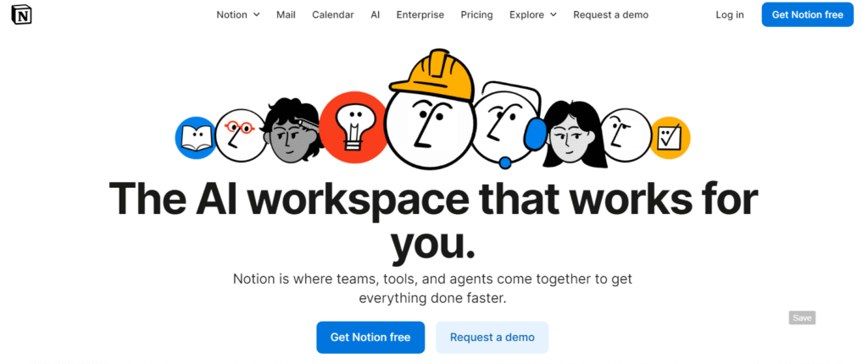This screenshot has width=868, height=364.
Task: Click the yellow checkmark illustration icon
Action: coord(669,138)
